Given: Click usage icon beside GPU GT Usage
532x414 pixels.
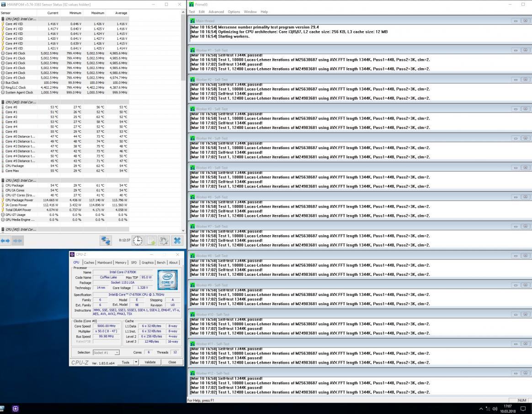Looking at the screenshot, I should 3,215.
